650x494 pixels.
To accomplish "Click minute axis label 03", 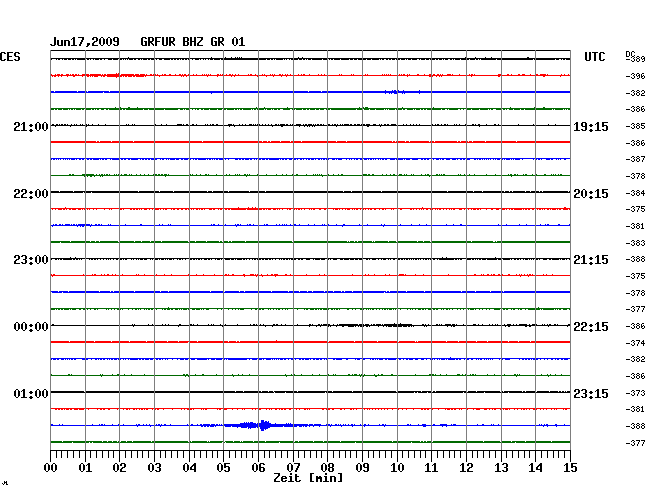I will [154, 468].
